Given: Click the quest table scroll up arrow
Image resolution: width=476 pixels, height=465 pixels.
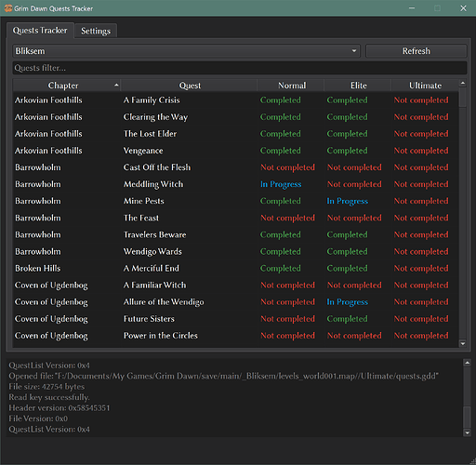Looking at the screenshot, I should [x=463, y=83].
